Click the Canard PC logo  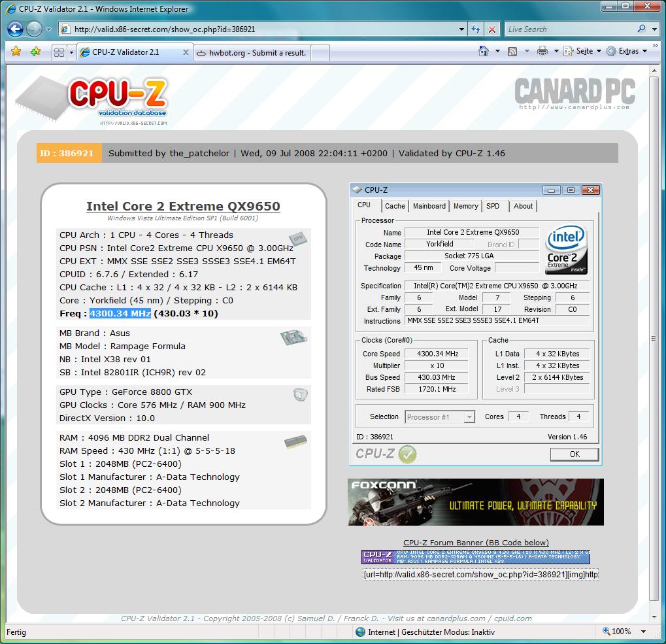[x=574, y=93]
